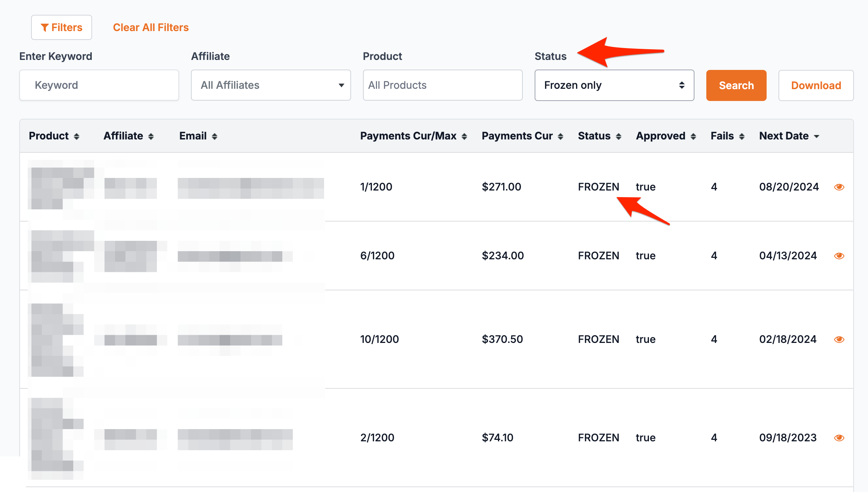Screen dimensions: 868x492
Task: Toggle Next Date descending sort caret
Action: coord(817,137)
